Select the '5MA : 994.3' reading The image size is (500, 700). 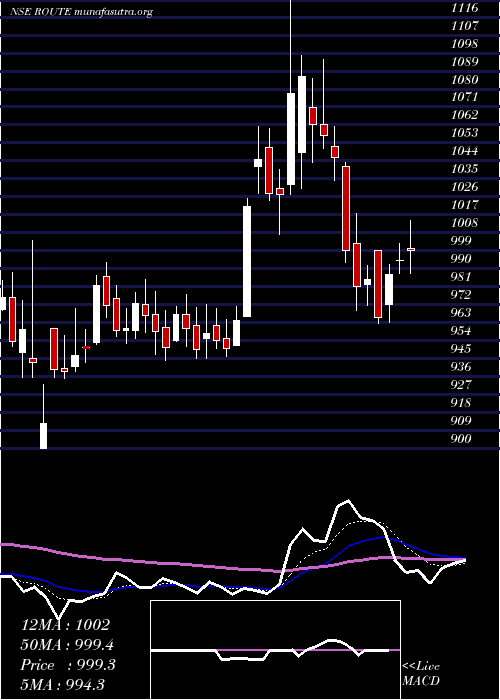[62, 684]
